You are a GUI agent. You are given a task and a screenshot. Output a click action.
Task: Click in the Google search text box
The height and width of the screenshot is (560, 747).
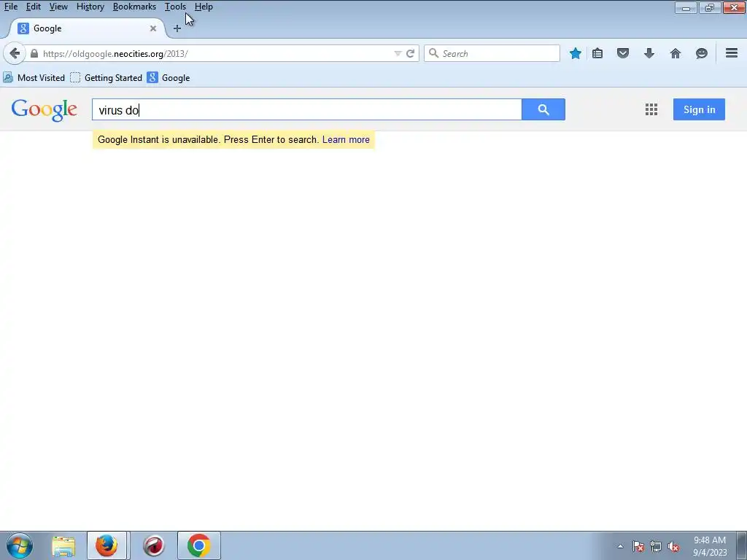(307, 109)
